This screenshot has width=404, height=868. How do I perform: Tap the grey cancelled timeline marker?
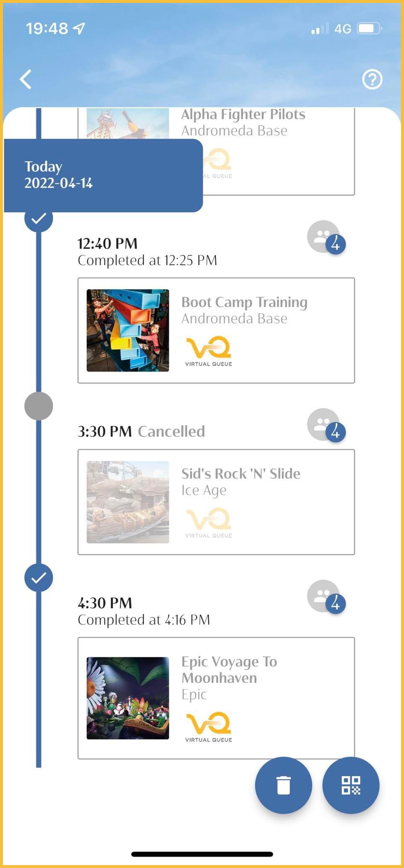tap(39, 406)
